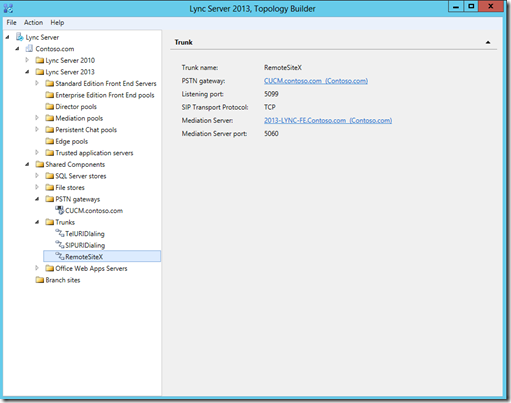This screenshot has width=511, height=403.
Task: Select the Edge pools label
Action: 72,141
